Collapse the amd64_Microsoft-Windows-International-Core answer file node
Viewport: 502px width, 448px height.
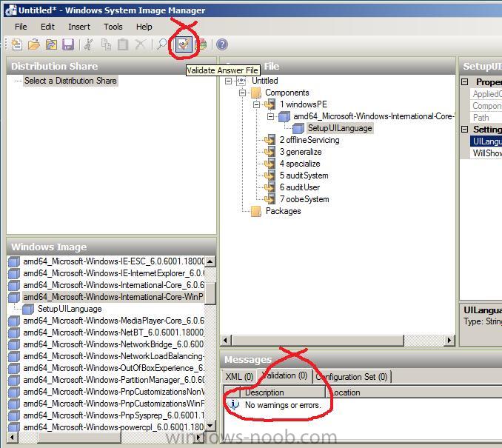[x=270, y=116]
